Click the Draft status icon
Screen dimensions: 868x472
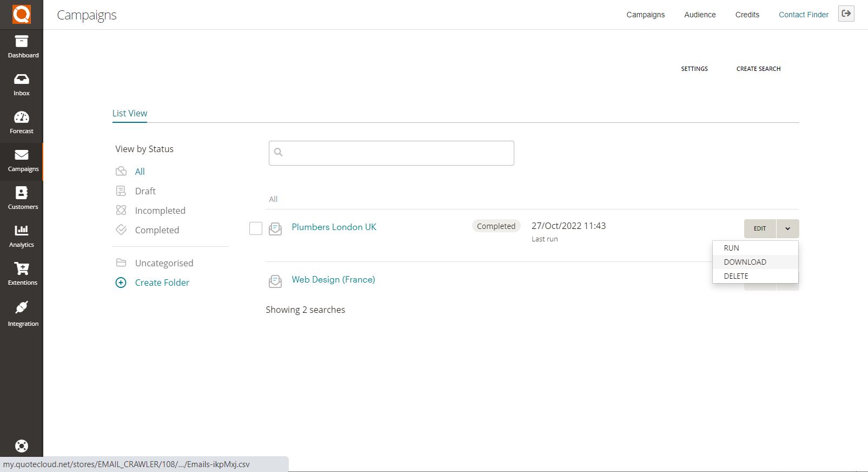121,191
